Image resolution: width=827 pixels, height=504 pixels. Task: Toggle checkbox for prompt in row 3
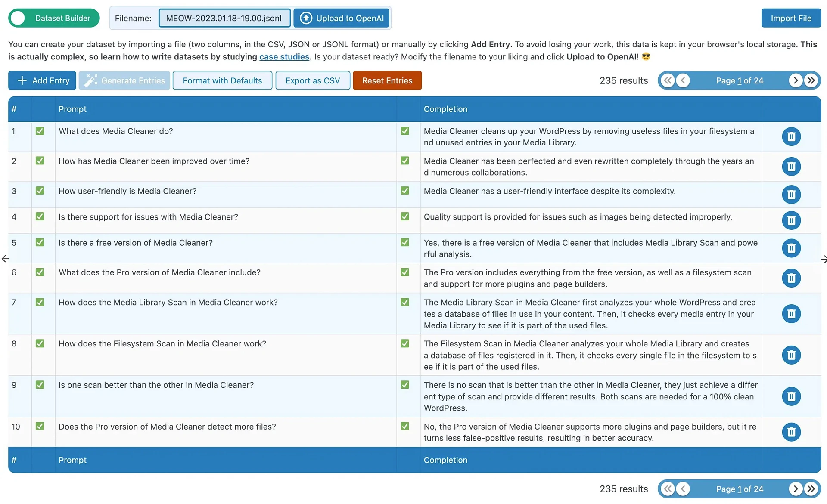point(40,191)
